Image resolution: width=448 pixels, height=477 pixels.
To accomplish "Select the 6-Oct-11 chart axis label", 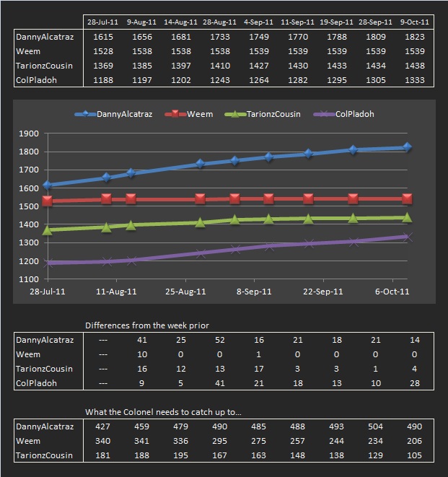I will (392, 292).
